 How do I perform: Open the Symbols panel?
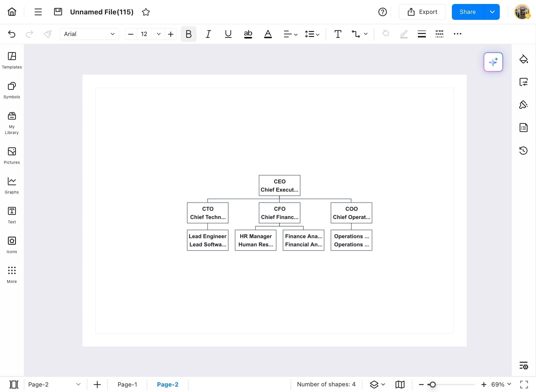(12, 90)
